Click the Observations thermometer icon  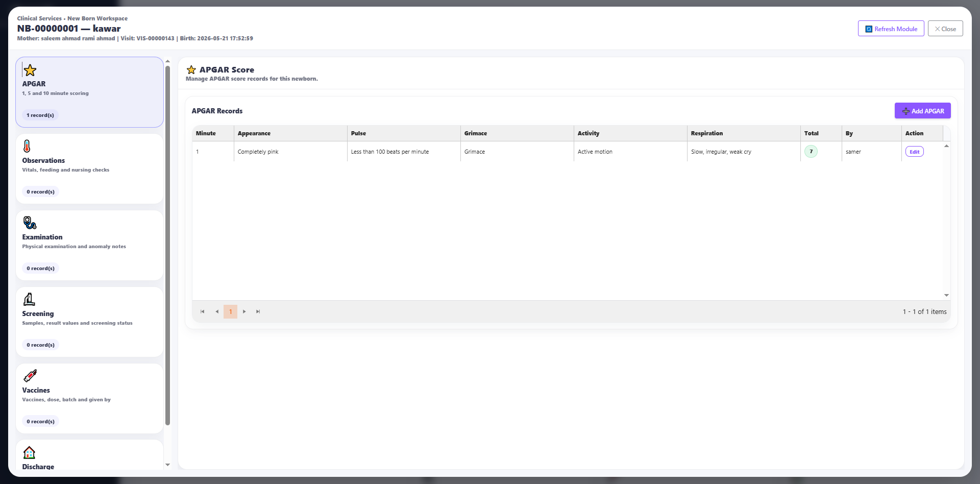click(27, 146)
